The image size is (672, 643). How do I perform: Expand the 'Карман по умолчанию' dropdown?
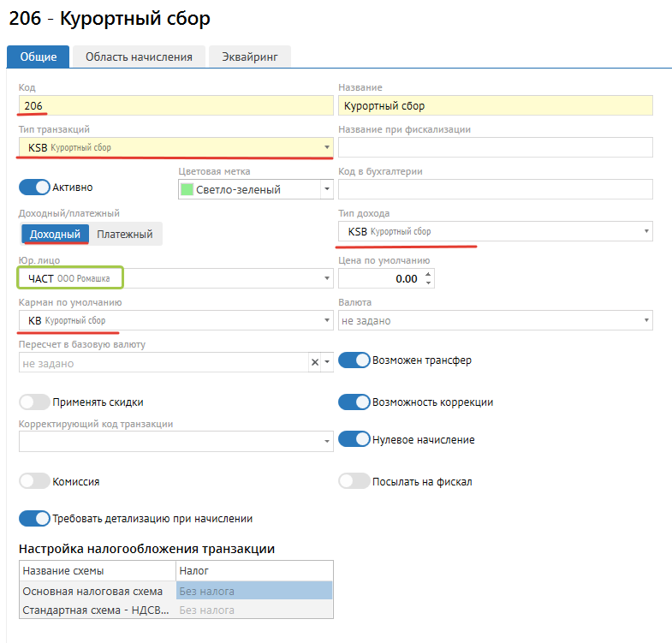[326, 320]
